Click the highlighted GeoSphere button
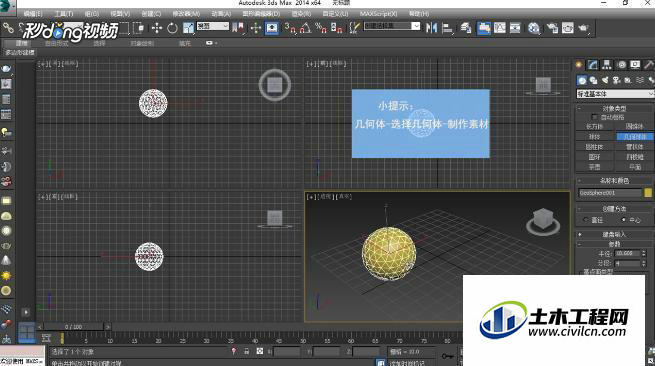This screenshot has width=655, height=366. tap(635, 137)
